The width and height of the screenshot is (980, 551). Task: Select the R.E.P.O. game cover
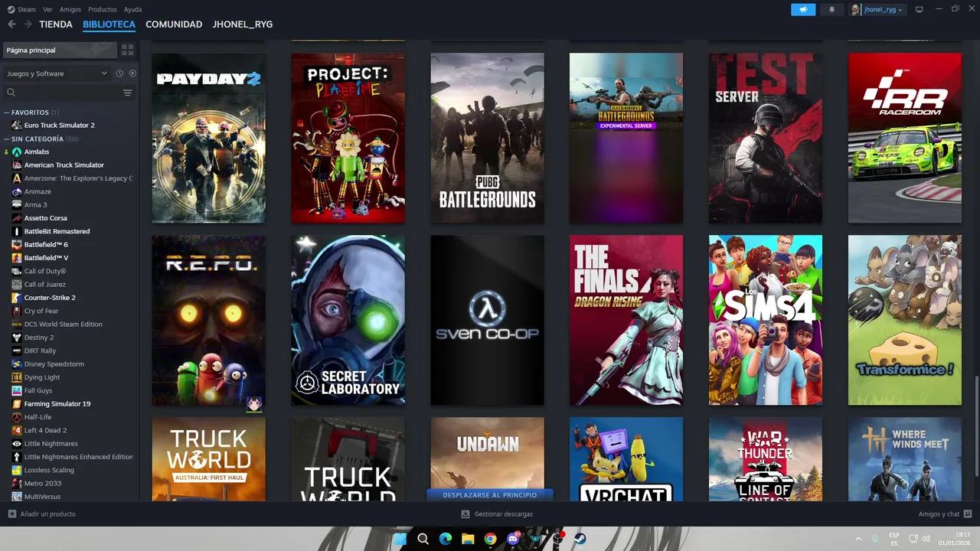[x=209, y=320]
